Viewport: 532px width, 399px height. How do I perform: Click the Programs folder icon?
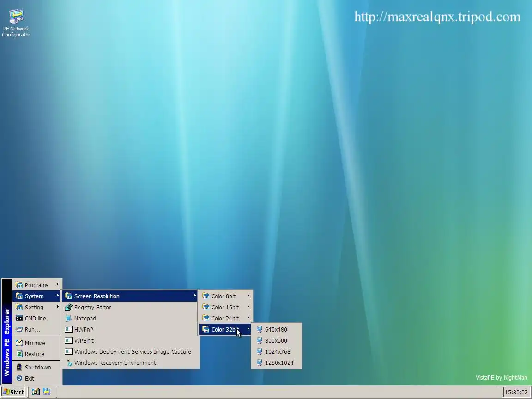(19, 285)
